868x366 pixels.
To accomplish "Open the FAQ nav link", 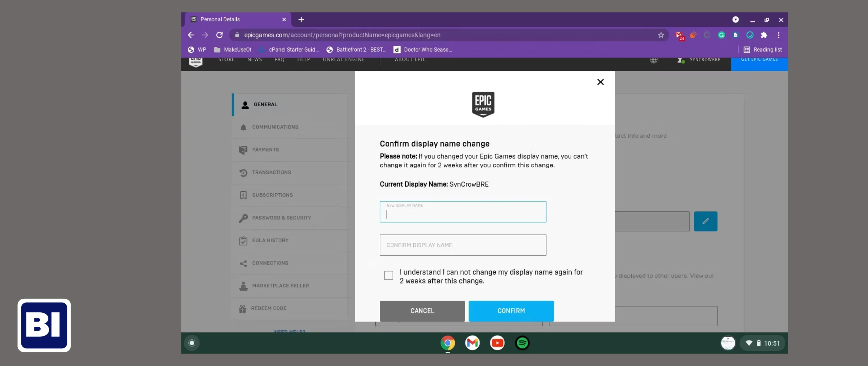I will [279, 60].
